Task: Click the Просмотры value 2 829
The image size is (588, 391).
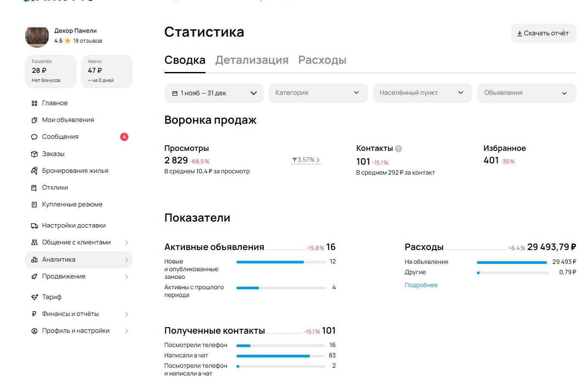Action: click(176, 160)
